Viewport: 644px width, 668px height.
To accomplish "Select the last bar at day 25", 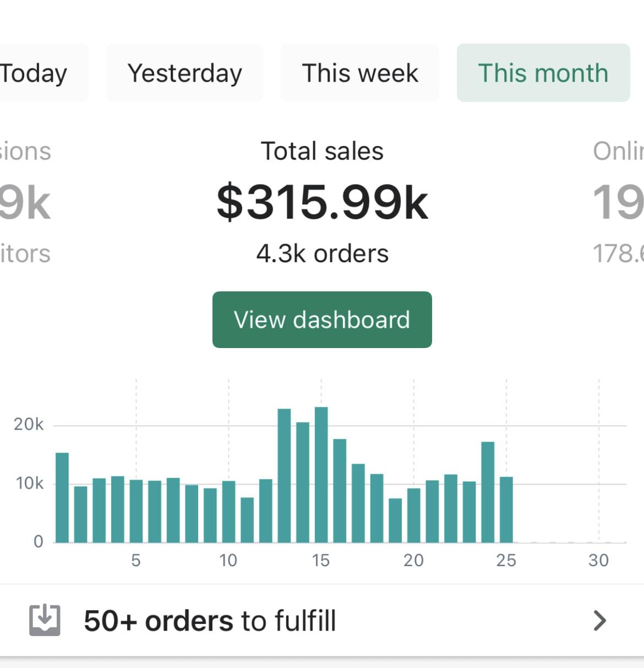I will click(x=506, y=509).
